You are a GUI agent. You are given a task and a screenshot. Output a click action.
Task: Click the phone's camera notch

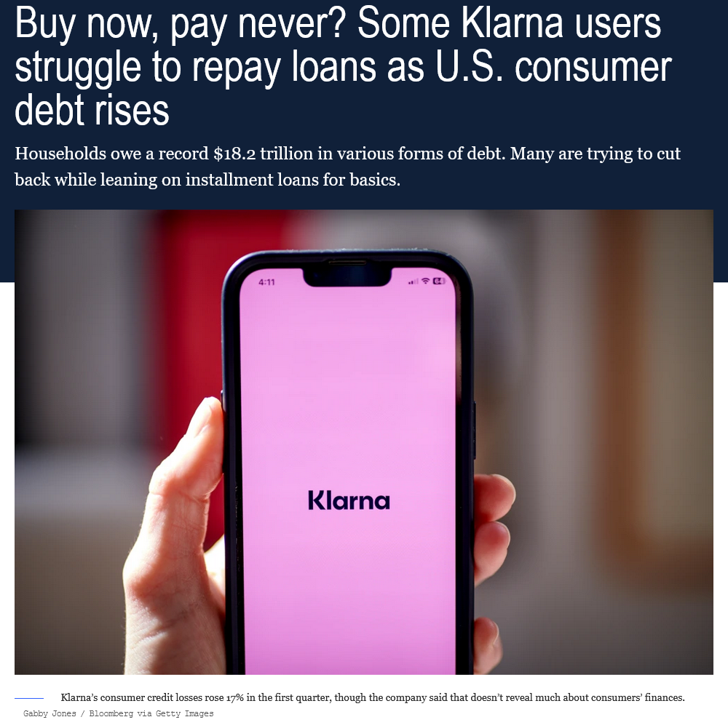347,276
